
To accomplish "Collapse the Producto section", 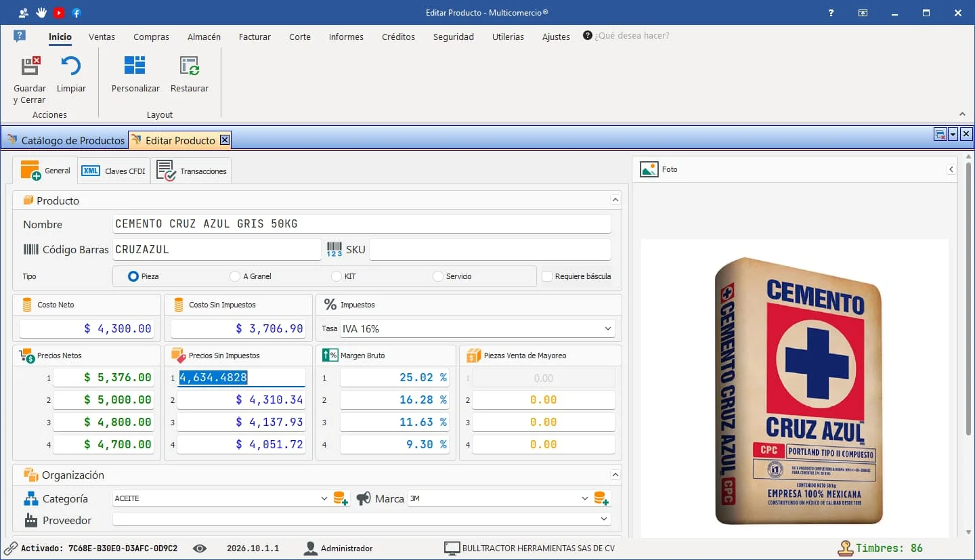I will tap(615, 200).
